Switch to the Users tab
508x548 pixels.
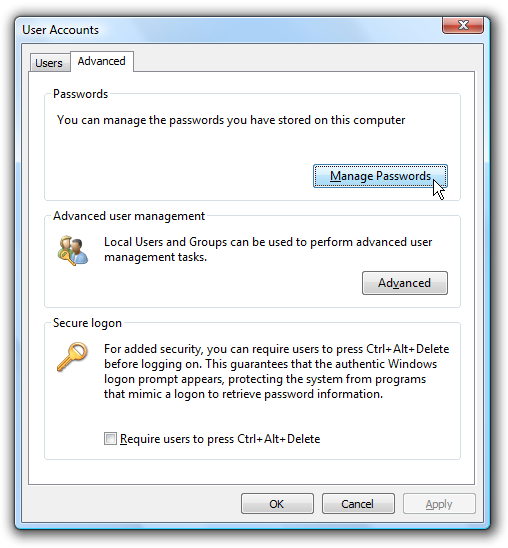coord(49,63)
